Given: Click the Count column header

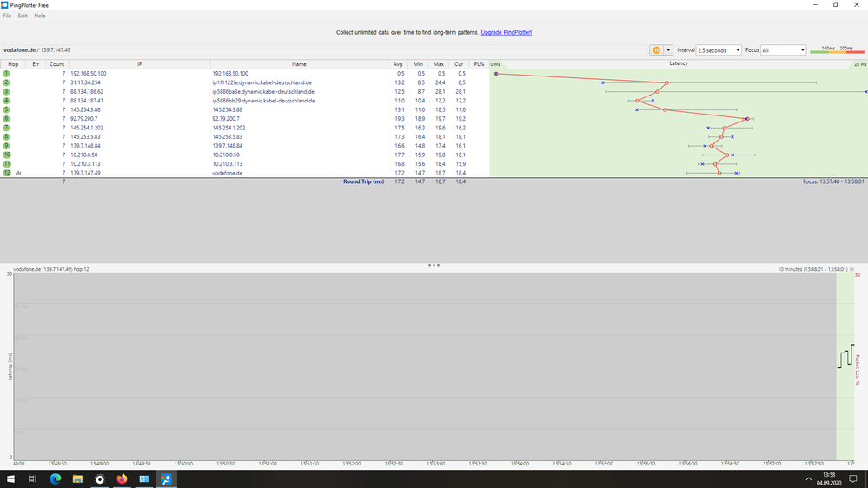Looking at the screenshot, I should coord(56,64).
